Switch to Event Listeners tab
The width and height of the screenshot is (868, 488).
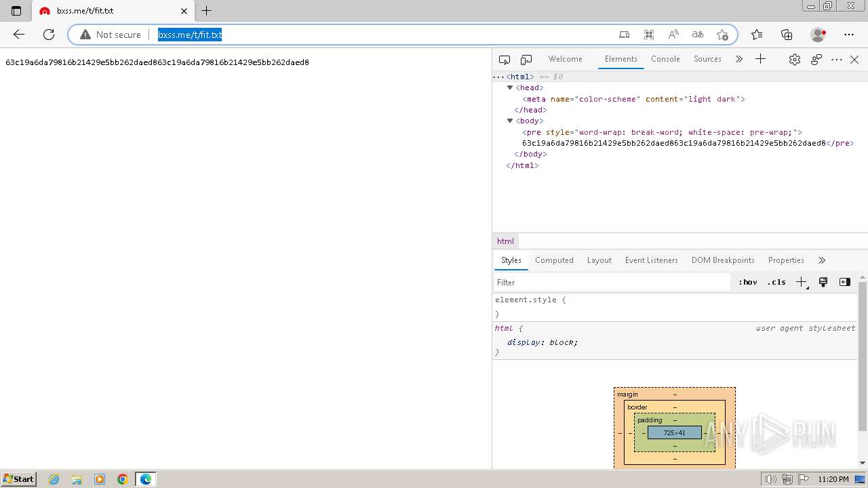[651, 260]
